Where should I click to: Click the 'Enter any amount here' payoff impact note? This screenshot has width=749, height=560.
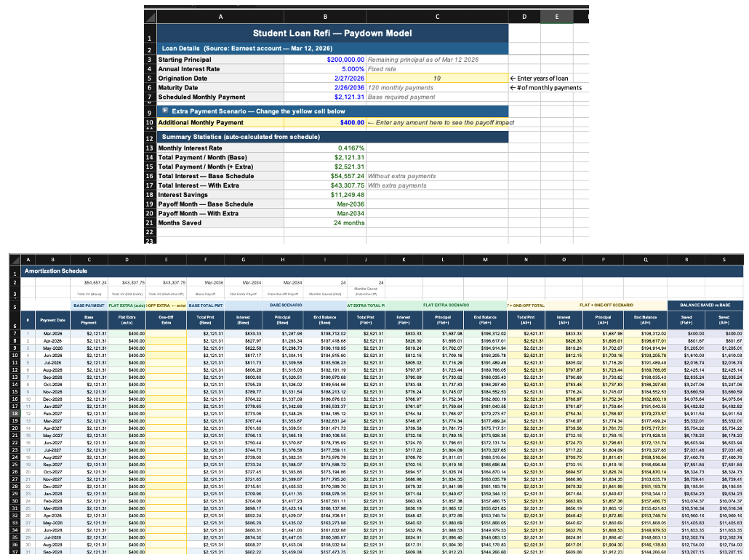[x=441, y=122]
